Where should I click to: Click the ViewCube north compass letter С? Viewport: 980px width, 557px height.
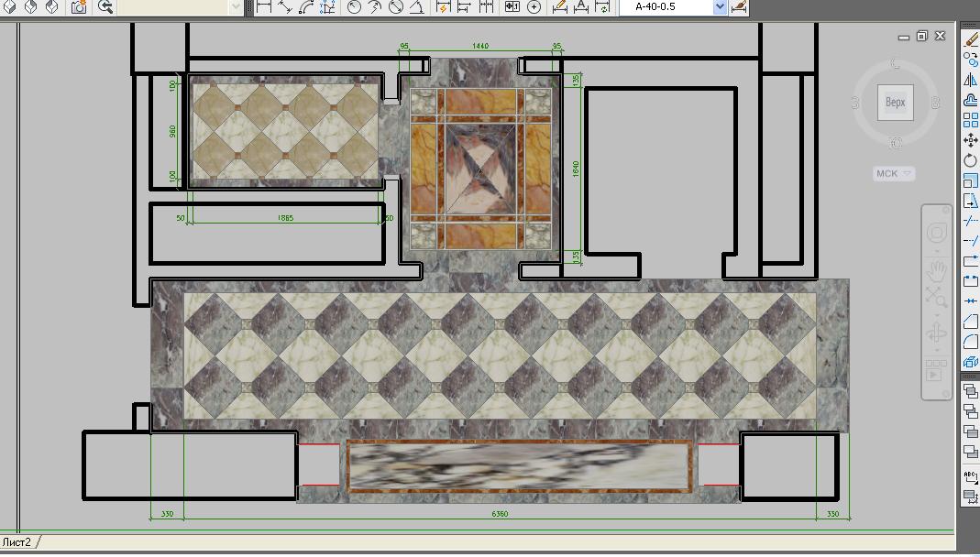(x=895, y=64)
